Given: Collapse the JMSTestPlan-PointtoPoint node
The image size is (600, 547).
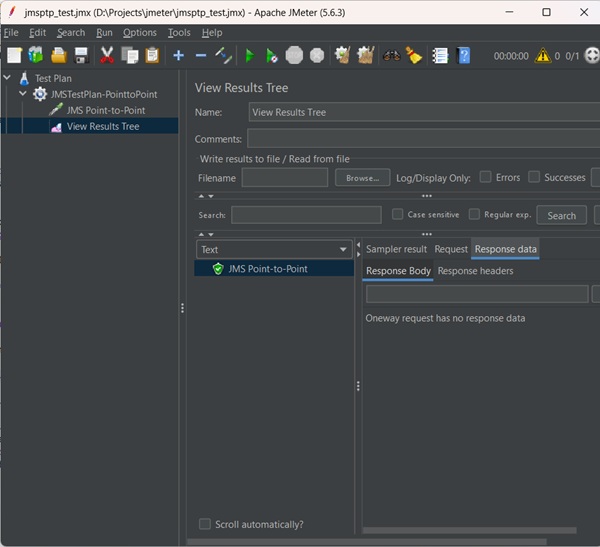Looking at the screenshot, I should [x=23, y=94].
